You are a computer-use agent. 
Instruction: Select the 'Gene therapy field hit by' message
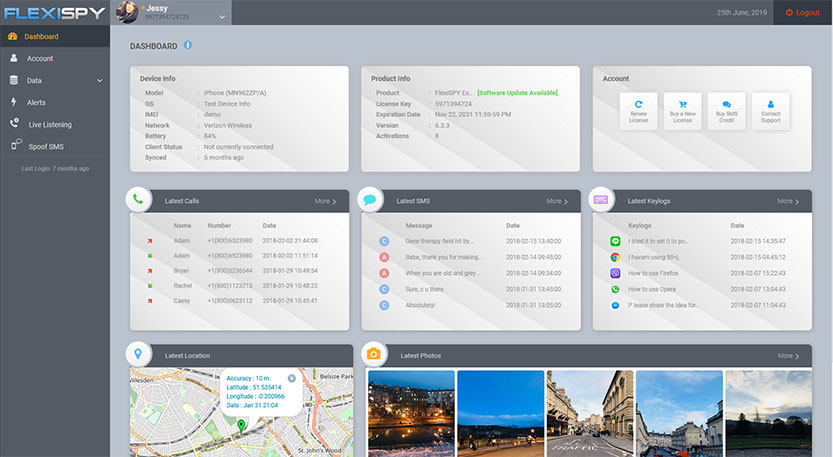[439, 241]
